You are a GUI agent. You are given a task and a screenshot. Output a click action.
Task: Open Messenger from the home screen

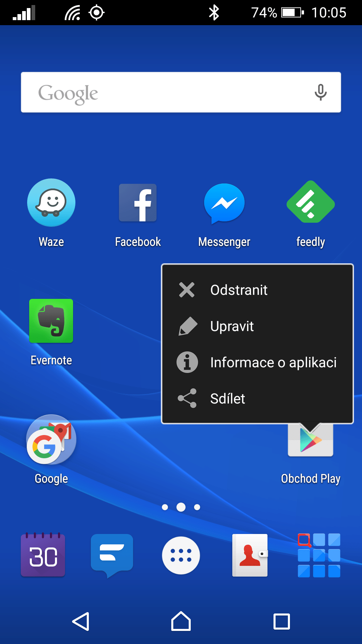click(224, 203)
